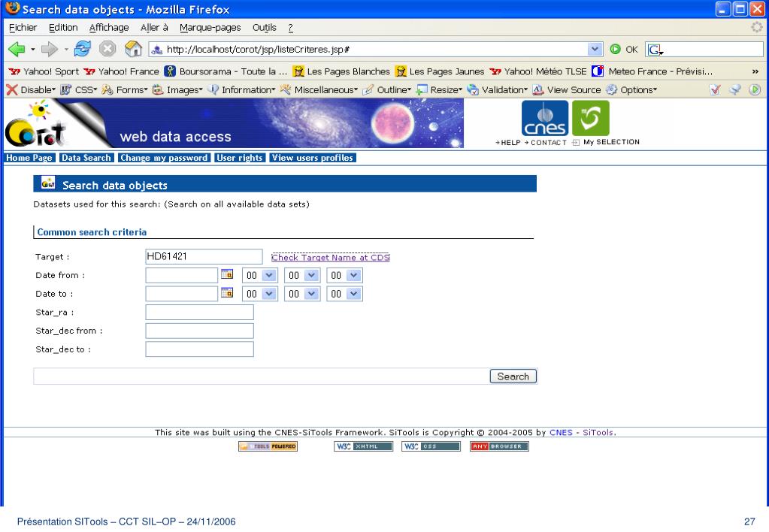Viewport: 769px width, 532px height.
Task: Click the Star_dec from input field
Action: (x=200, y=331)
